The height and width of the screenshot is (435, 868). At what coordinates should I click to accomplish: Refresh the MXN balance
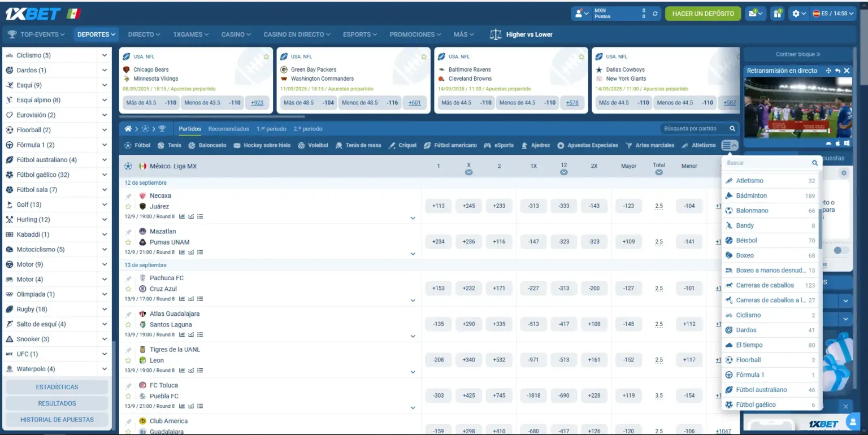click(655, 14)
